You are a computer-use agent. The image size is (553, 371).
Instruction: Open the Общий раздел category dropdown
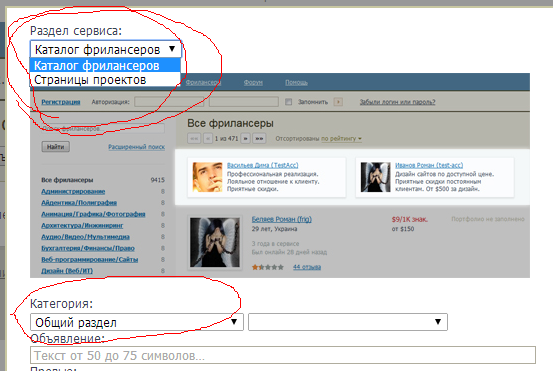tap(137, 322)
